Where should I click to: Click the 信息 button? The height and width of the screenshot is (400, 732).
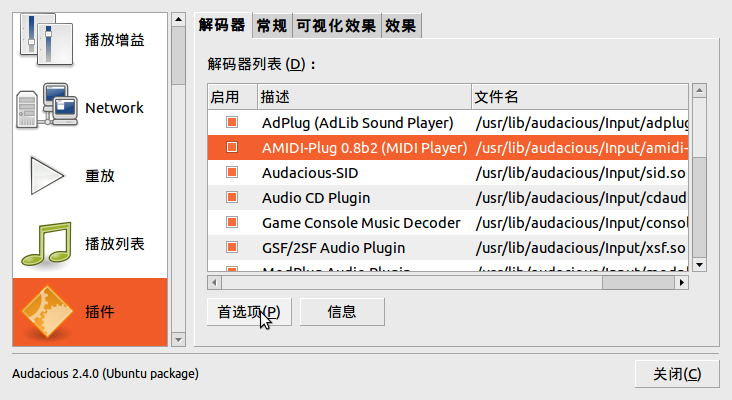pos(342,311)
